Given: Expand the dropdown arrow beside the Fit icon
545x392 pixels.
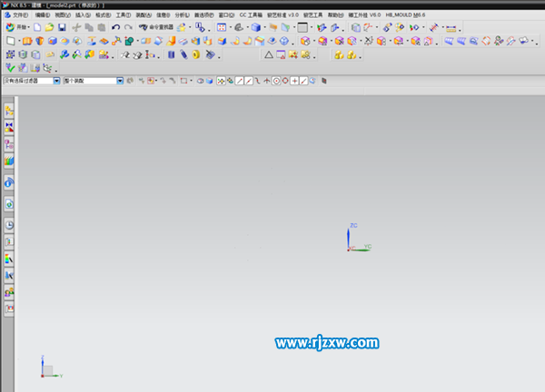Looking at the screenshot, I should coord(230,27).
